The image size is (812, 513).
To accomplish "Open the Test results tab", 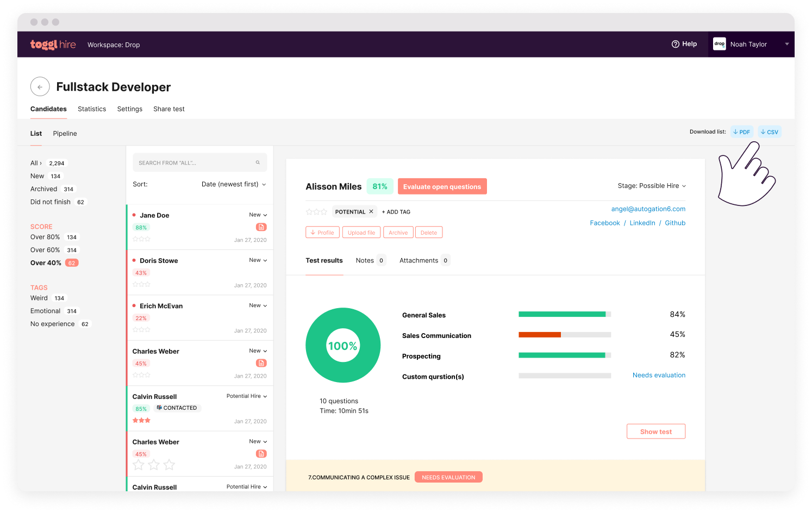I will coord(324,260).
